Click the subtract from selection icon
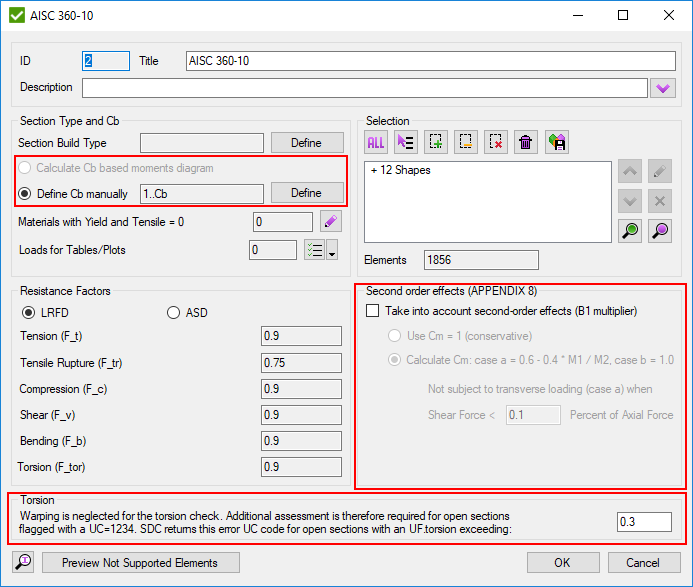 tap(466, 142)
